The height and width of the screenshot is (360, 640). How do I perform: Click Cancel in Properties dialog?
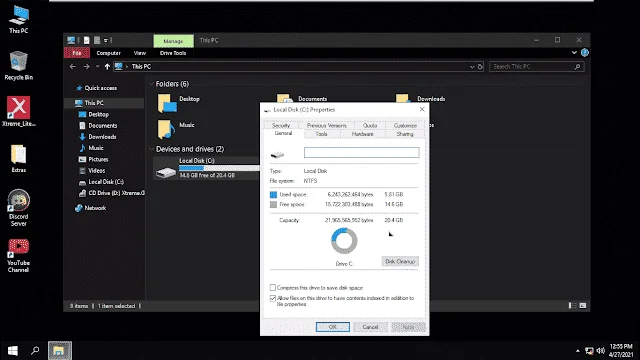click(370, 327)
